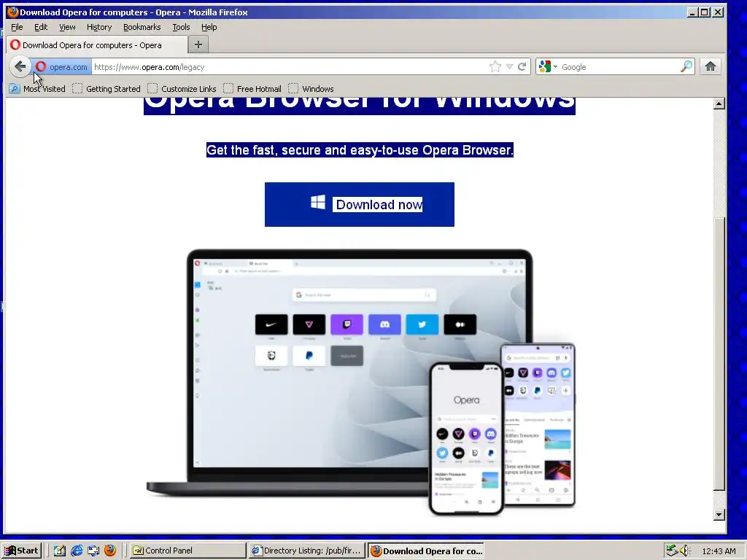Image resolution: width=747 pixels, height=560 pixels.
Task: Click the scrollbar up arrow
Action: 719,104
